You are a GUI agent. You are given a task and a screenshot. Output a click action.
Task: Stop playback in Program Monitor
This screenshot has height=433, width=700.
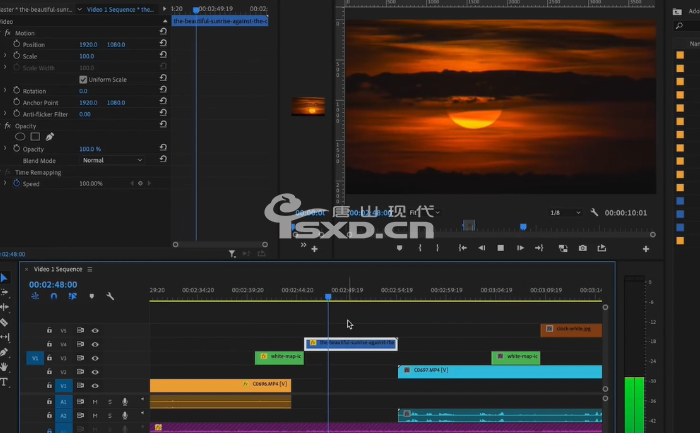coord(500,248)
